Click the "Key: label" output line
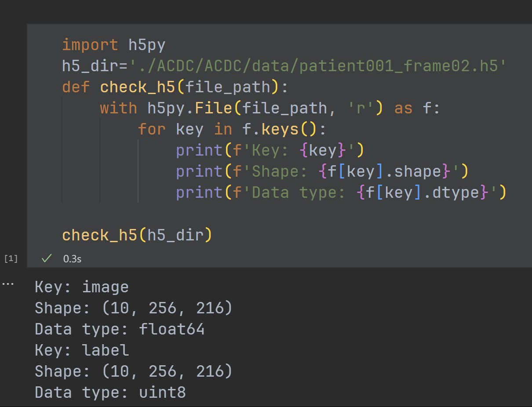Viewport: 532px width, 407px height. coord(82,350)
